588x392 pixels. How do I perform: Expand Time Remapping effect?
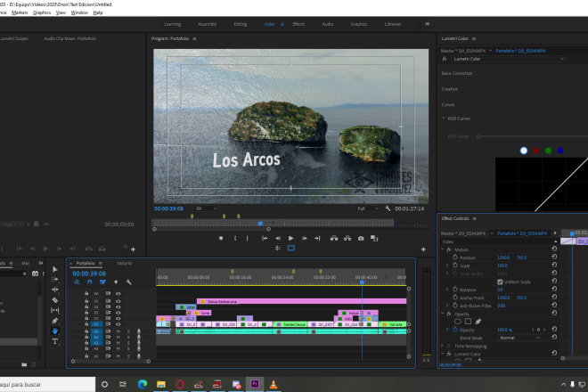point(443,346)
